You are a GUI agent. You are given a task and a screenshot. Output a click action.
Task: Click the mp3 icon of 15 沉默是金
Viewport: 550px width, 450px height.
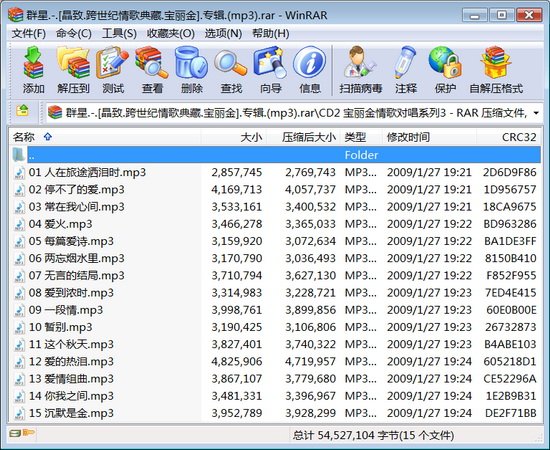coord(19,413)
